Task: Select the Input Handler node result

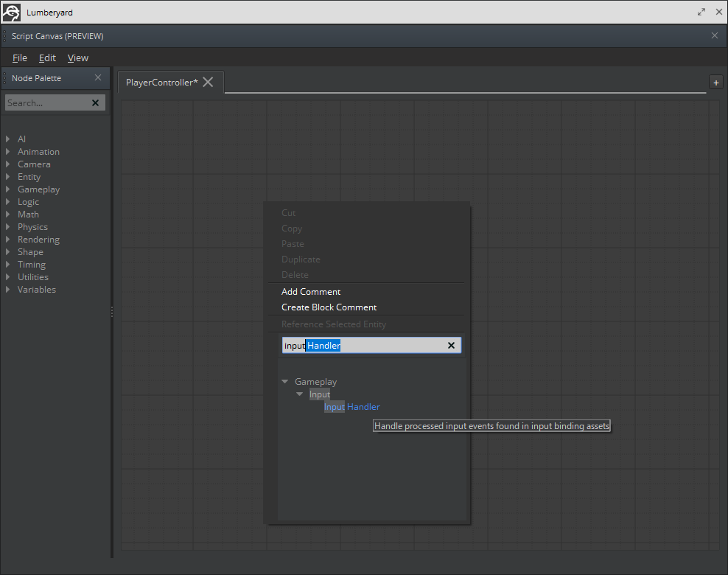Action: click(351, 407)
